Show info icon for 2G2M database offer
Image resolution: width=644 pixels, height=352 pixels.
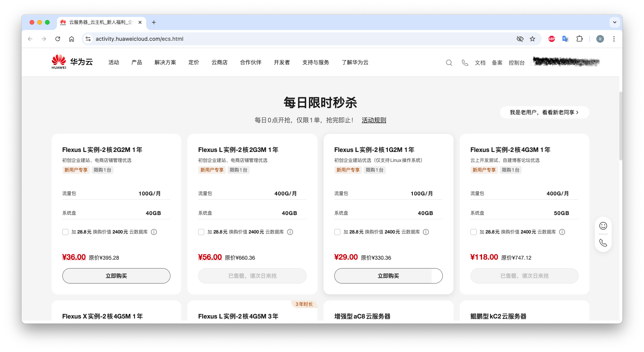click(x=154, y=232)
